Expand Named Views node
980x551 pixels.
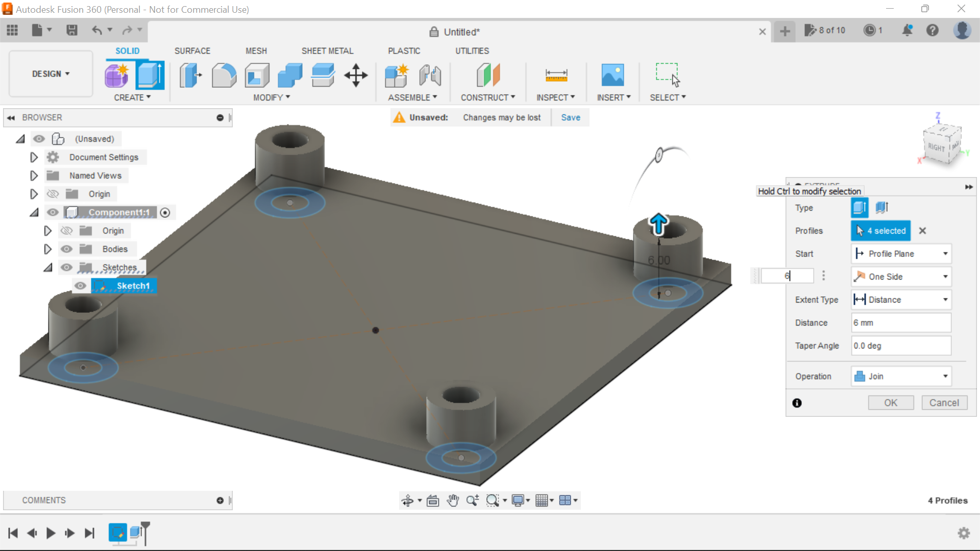click(34, 176)
